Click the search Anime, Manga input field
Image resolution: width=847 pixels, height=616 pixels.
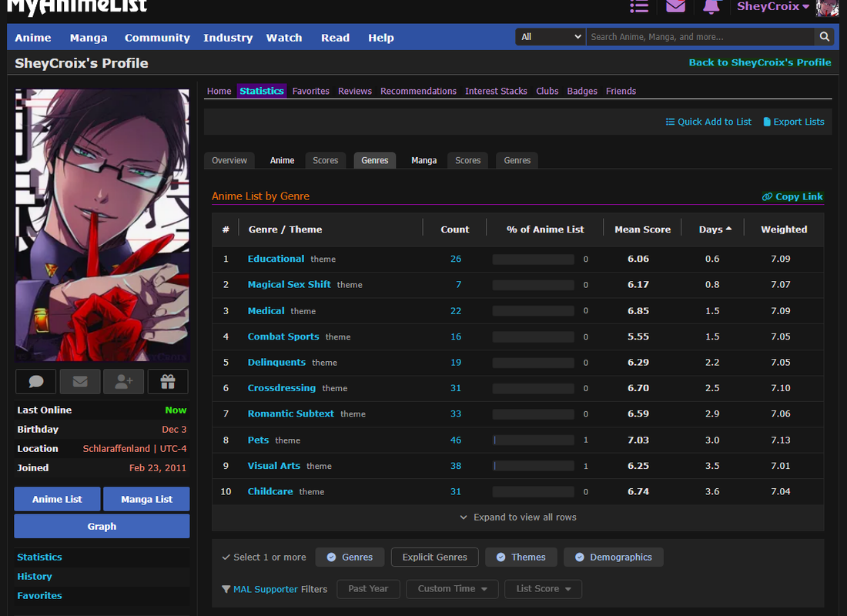coord(700,37)
